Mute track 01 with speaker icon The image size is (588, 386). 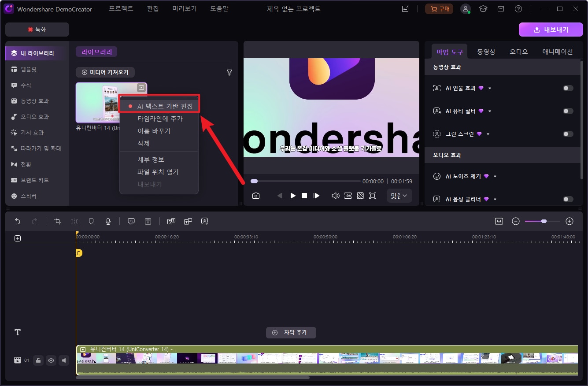pos(64,360)
